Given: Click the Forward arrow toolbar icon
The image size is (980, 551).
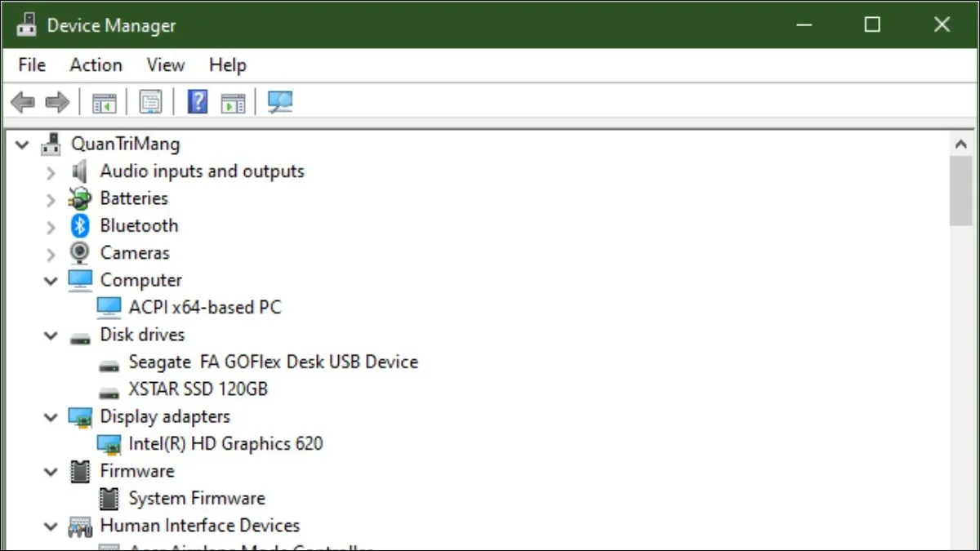Looking at the screenshot, I should 57,102.
